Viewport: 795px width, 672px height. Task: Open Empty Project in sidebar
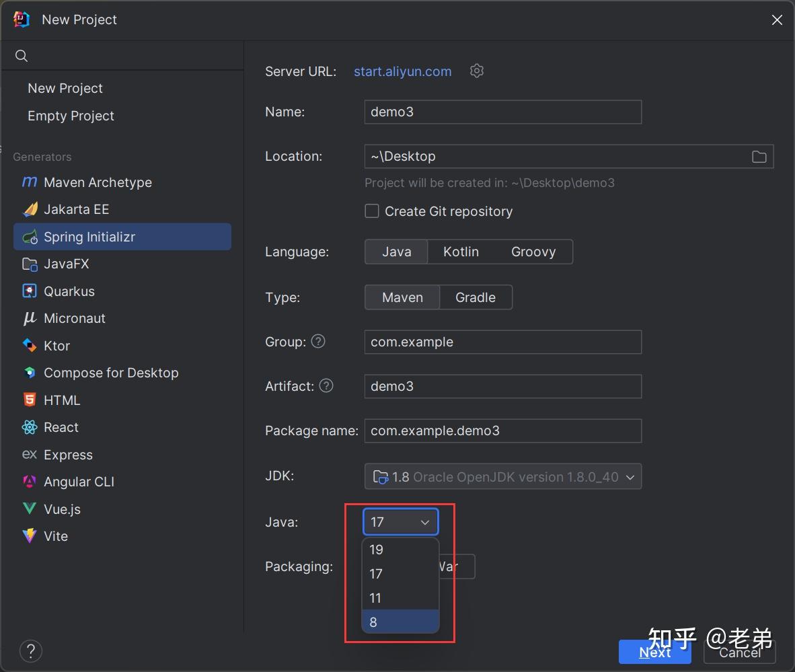pos(71,116)
